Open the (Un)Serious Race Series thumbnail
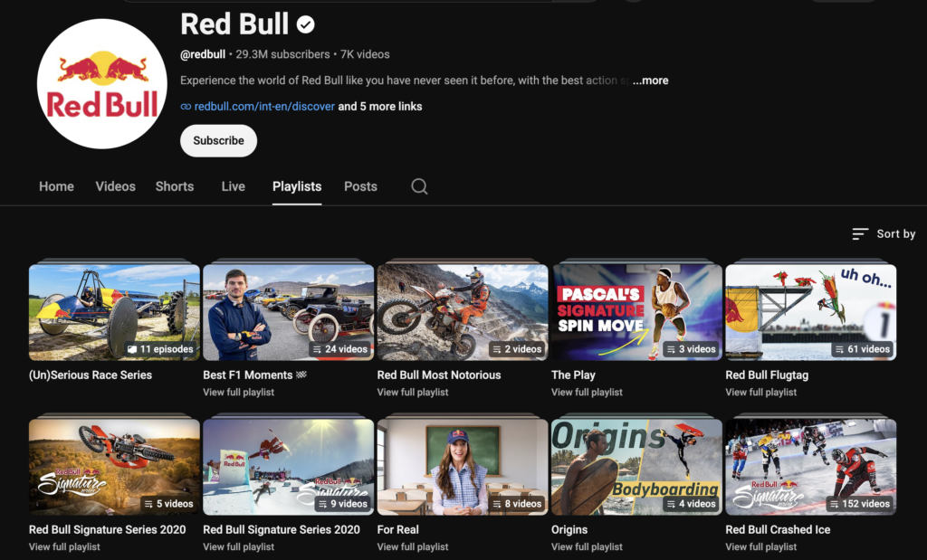This screenshot has height=560, width=927. tap(114, 312)
